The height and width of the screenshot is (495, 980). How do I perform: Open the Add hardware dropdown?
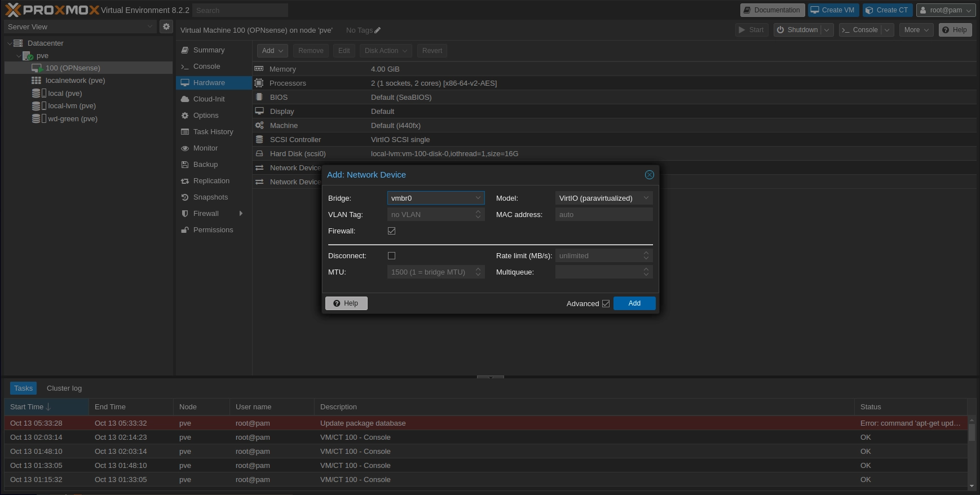click(x=272, y=51)
